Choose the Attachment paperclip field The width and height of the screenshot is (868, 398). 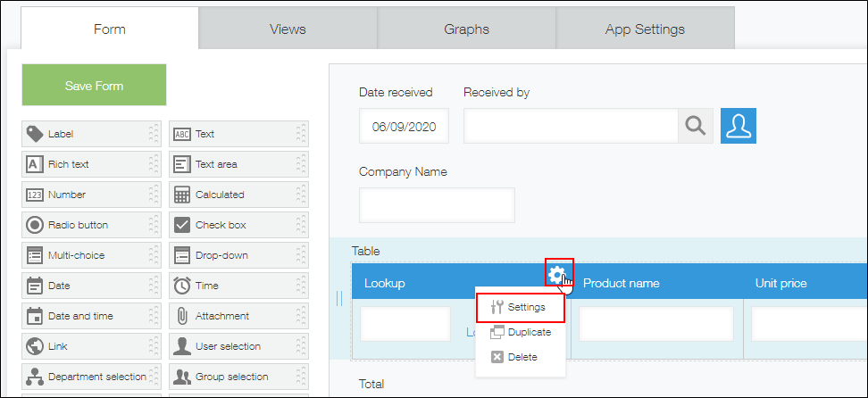182,316
